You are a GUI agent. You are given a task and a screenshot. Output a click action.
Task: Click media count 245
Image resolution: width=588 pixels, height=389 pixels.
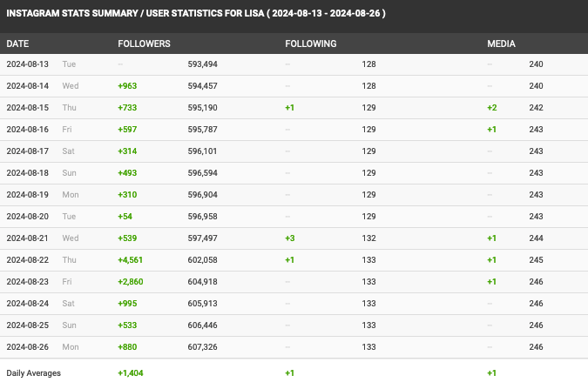(537, 259)
